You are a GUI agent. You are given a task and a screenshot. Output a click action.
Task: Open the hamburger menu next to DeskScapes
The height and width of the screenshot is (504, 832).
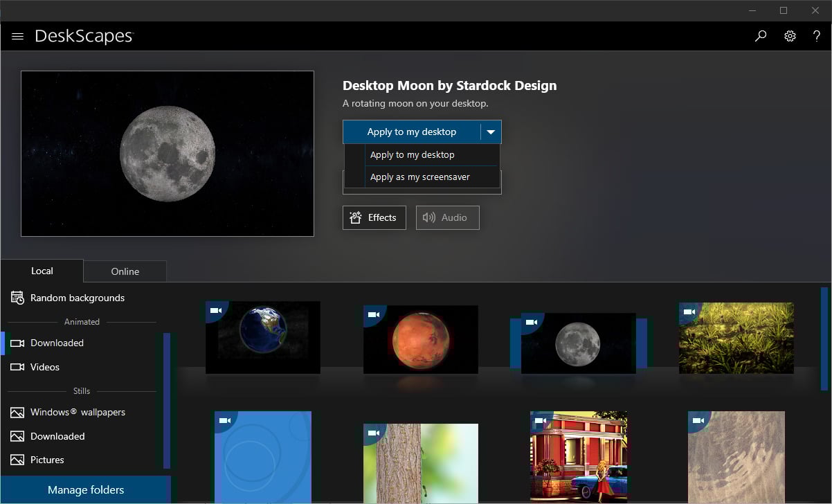18,36
